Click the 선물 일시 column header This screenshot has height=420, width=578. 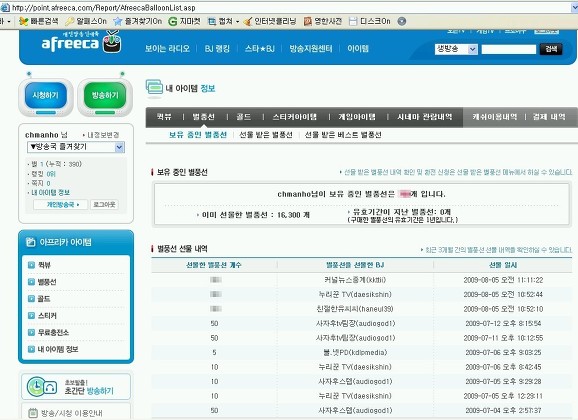(503, 265)
